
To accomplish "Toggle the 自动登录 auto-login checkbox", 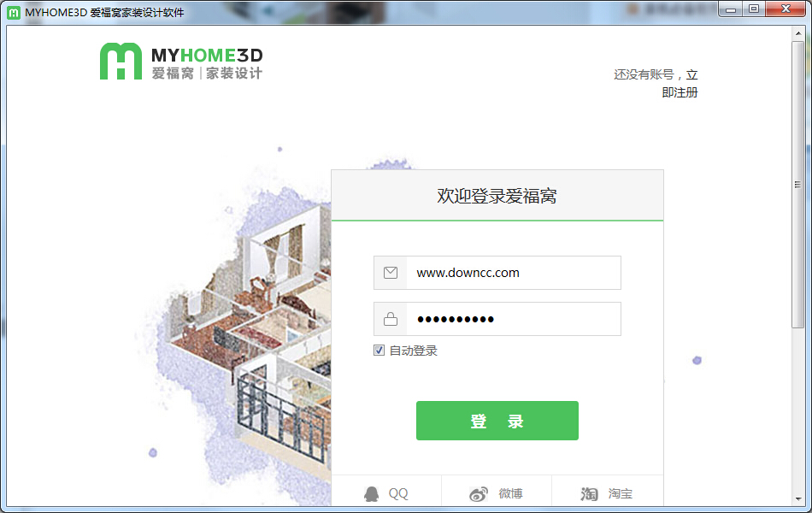I will (379, 350).
